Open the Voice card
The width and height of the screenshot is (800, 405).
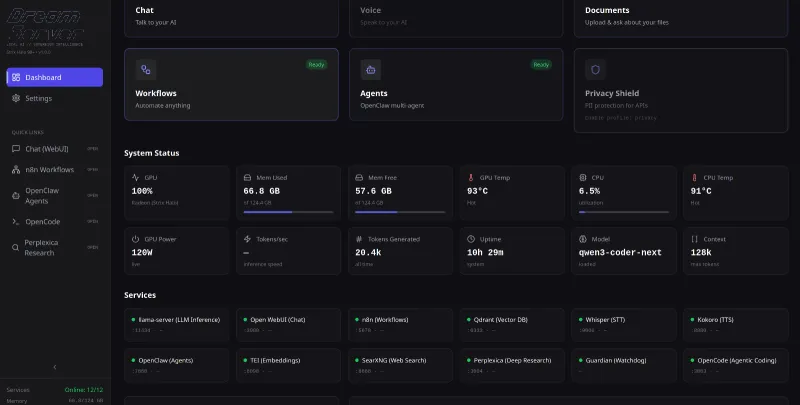click(456, 18)
